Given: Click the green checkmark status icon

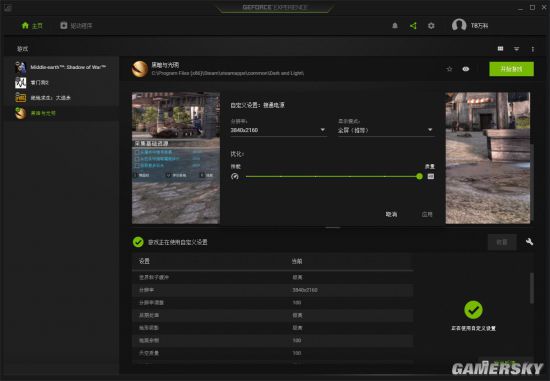Looking at the screenshot, I should click(138, 242).
